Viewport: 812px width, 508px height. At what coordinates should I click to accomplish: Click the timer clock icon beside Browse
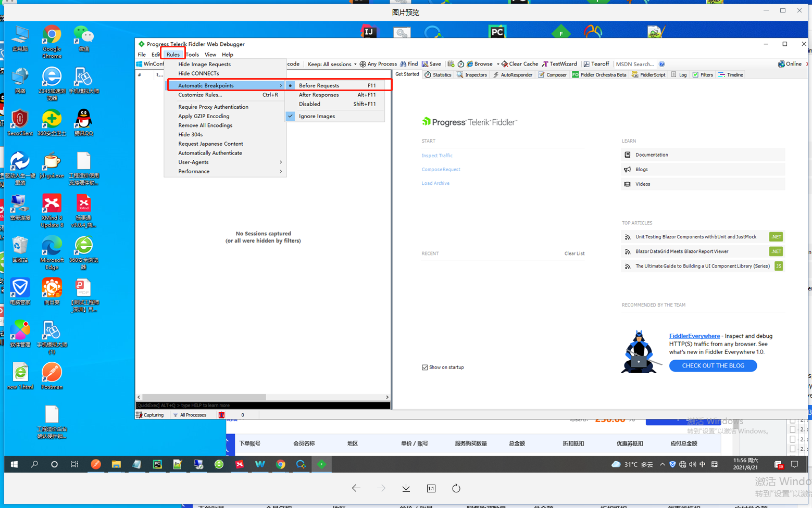tap(461, 64)
